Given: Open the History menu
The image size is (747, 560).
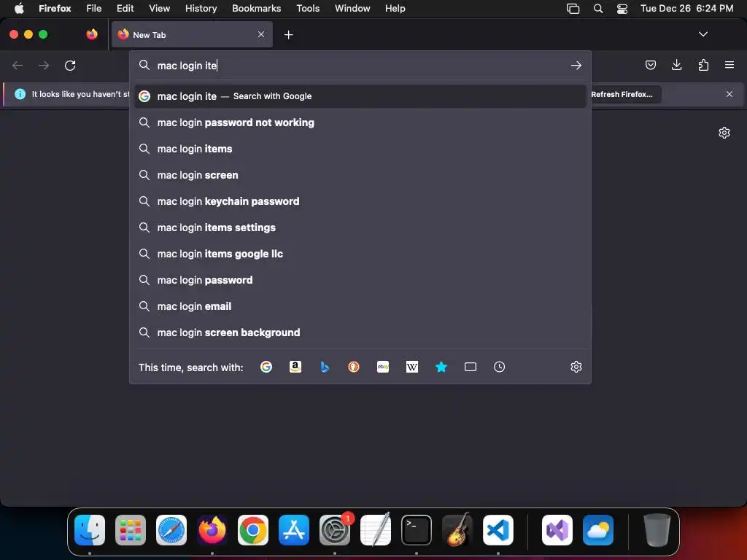Looking at the screenshot, I should [201, 8].
